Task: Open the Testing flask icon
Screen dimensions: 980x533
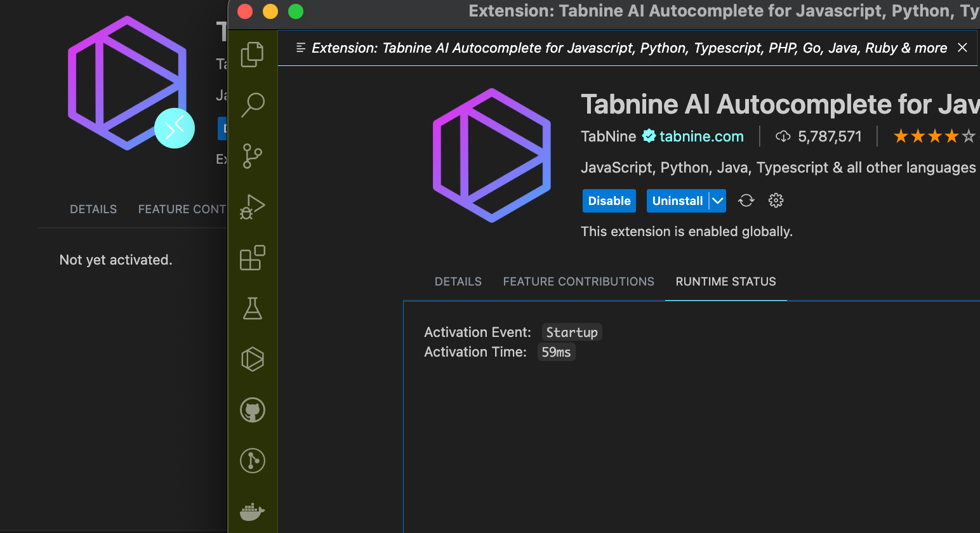Action: click(252, 309)
